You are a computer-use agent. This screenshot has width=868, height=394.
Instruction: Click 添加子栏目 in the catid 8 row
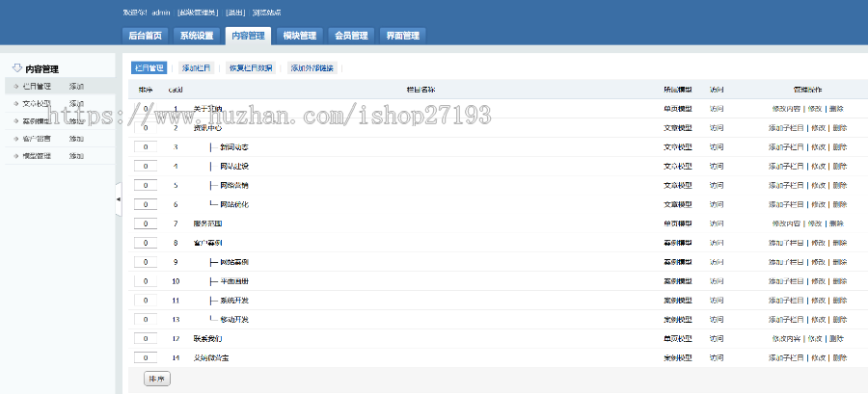pyautogui.click(x=786, y=243)
